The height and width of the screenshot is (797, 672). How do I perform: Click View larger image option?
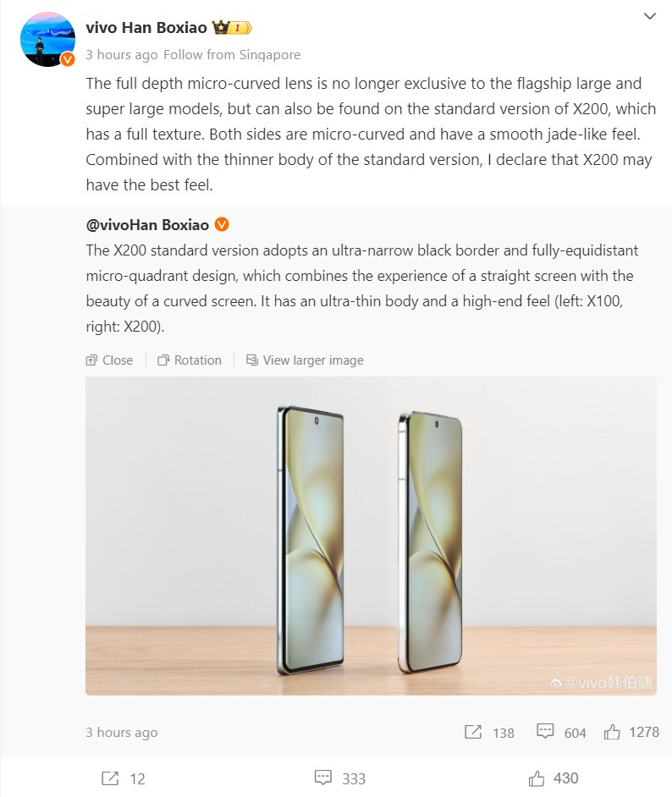point(305,360)
